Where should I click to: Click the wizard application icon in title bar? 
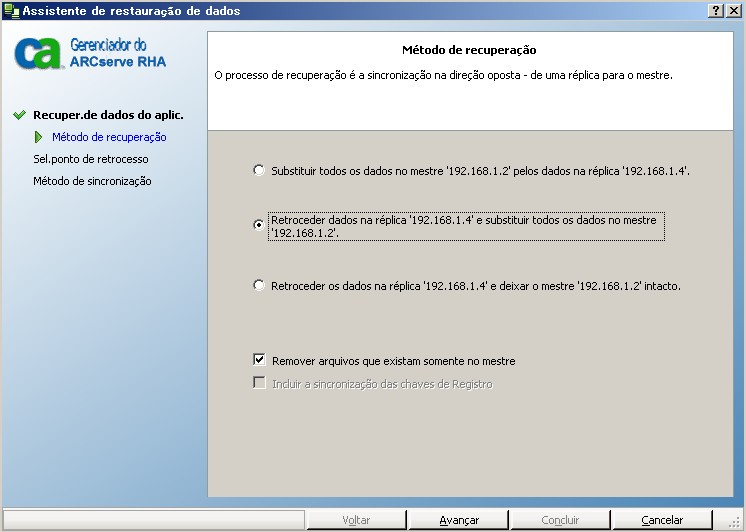(x=11, y=11)
